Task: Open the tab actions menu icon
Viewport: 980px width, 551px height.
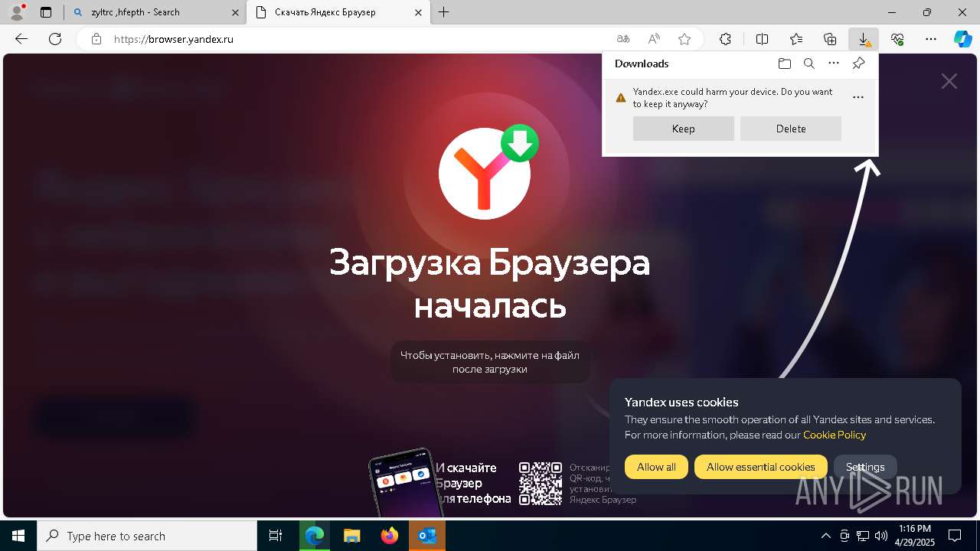Action: [46, 12]
